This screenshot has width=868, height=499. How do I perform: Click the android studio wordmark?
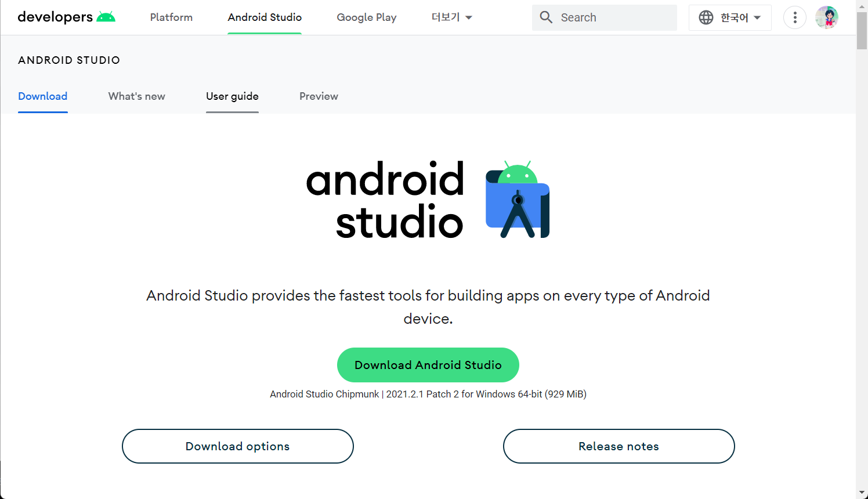coord(385,200)
